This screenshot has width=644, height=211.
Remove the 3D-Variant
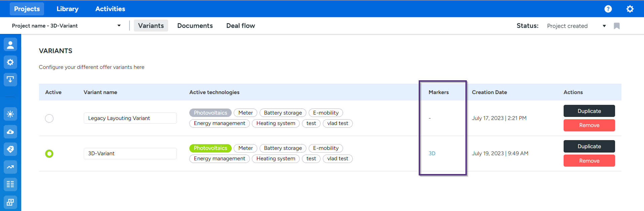(589, 161)
